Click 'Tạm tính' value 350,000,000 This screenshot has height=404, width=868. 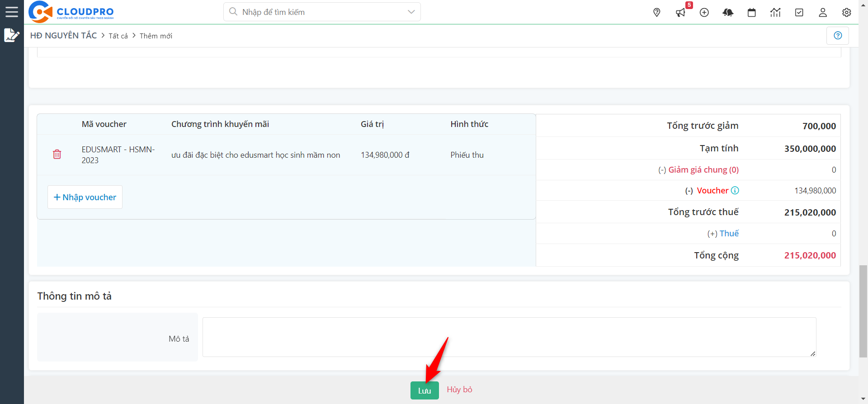point(810,149)
